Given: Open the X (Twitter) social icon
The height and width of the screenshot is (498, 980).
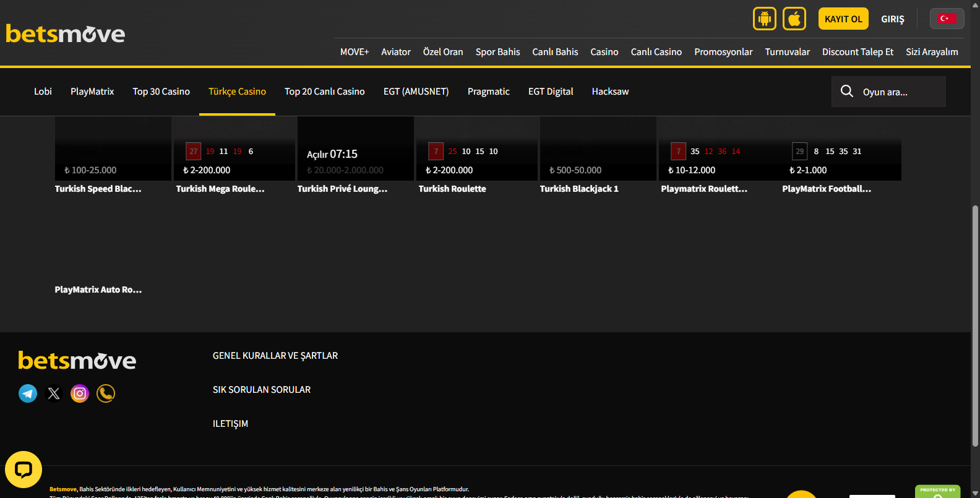Looking at the screenshot, I should [x=54, y=393].
